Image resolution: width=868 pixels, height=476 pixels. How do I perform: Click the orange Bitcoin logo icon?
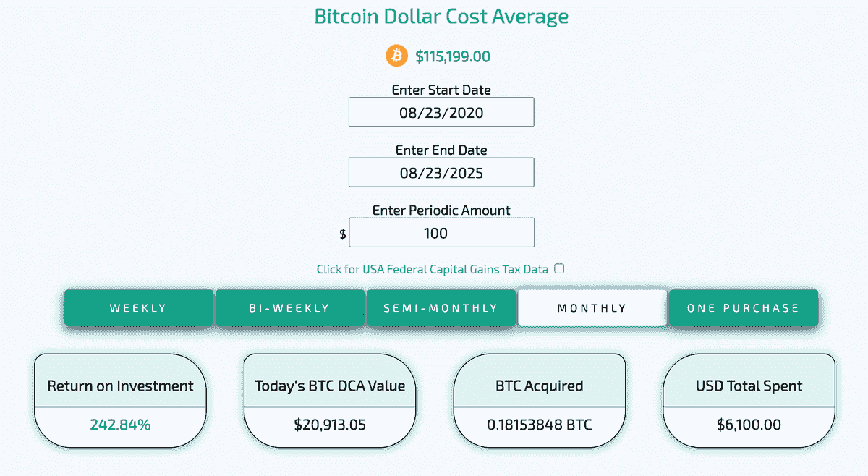click(x=397, y=56)
